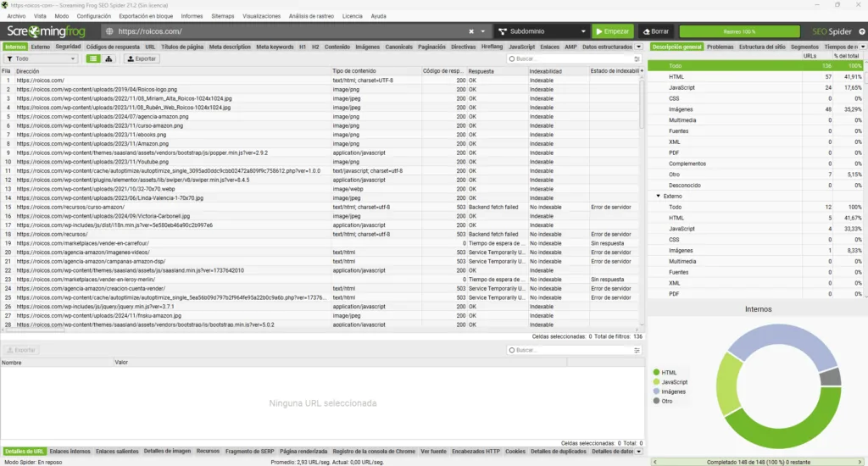Expand the overflow arrow after Datos estructurados
The width and height of the screenshot is (868, 466).
click(639, 47)
